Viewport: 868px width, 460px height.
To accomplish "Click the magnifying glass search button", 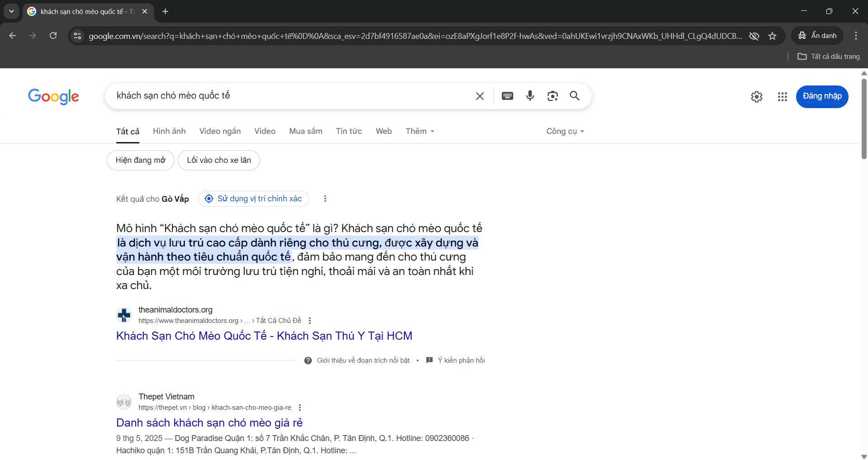I will [x=574, y=96].
